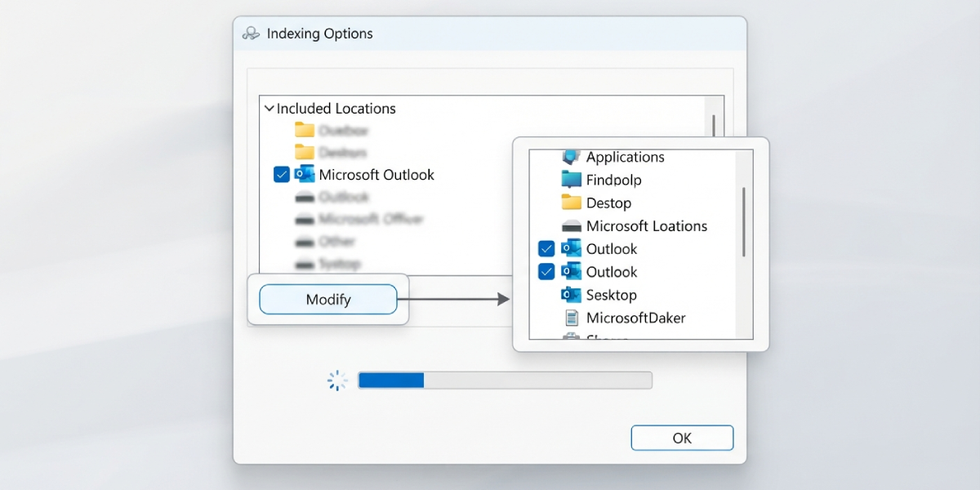Confirm with the OK button
The height and width of the screenshot is (490, 980).
pyautogui.click(x=682, y=438)
